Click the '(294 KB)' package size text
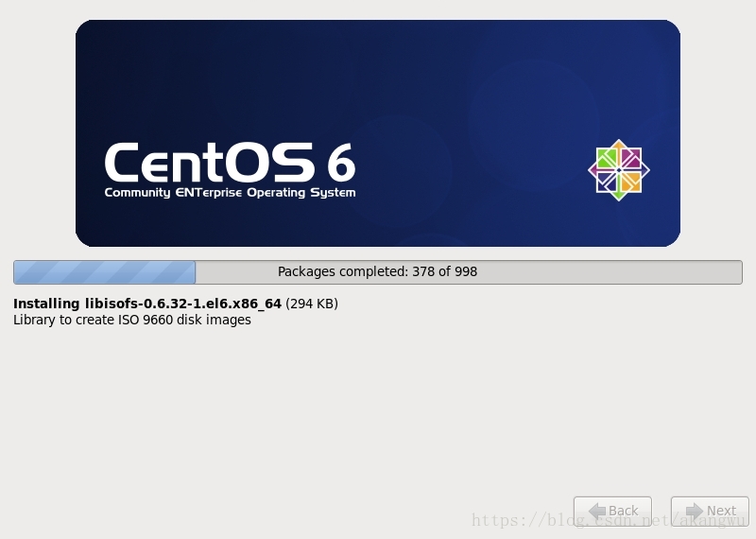The width and height of the screenshot is (756, 539). coord(312,304)
